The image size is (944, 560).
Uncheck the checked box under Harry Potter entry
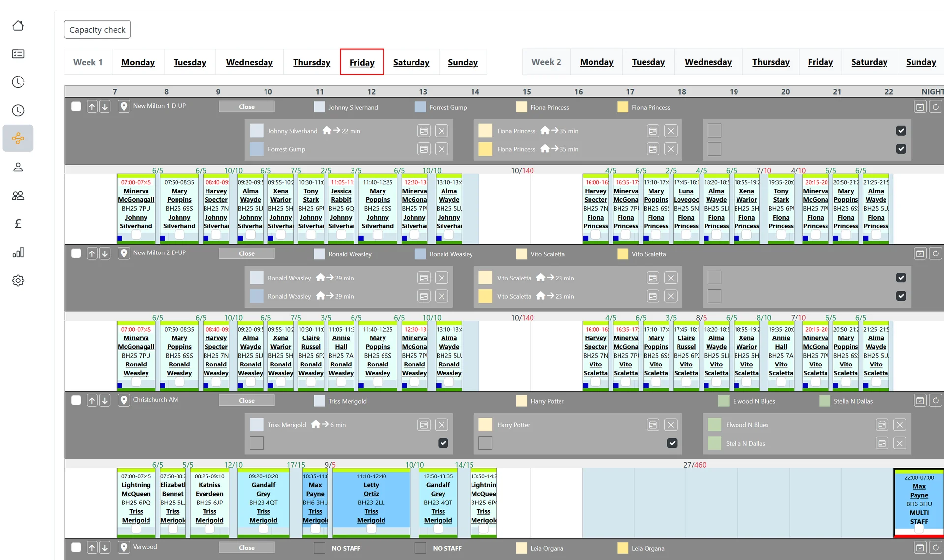tap(672, 443)
